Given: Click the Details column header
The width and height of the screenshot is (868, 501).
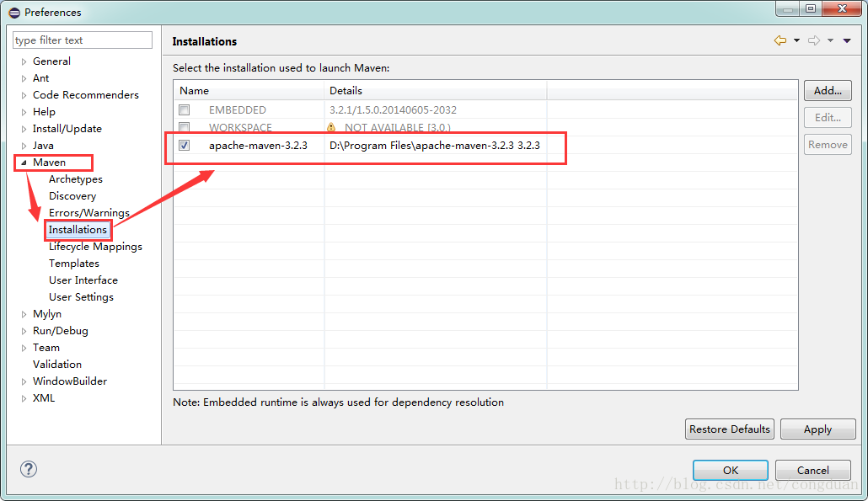Looking at the screenshot, I should 435,91.
